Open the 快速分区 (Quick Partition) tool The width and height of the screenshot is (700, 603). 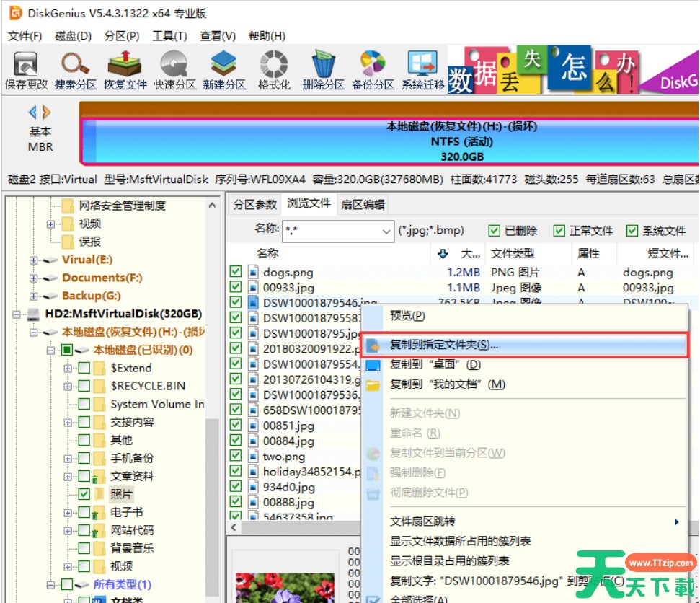174,69
